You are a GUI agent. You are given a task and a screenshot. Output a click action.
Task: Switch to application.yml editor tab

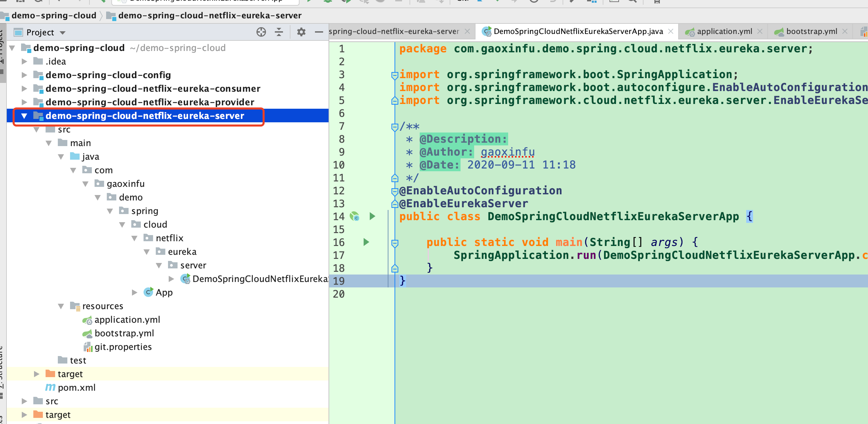[x=724, y=32]
